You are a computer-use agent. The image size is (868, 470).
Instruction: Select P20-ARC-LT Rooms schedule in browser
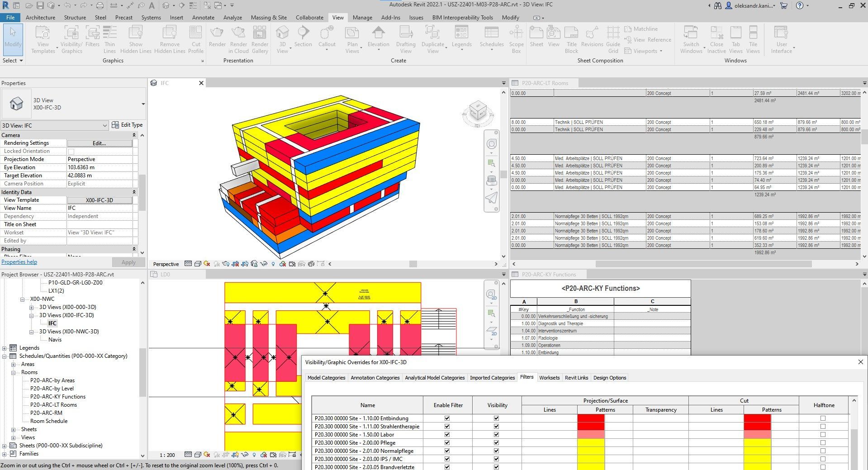[53, 405]
